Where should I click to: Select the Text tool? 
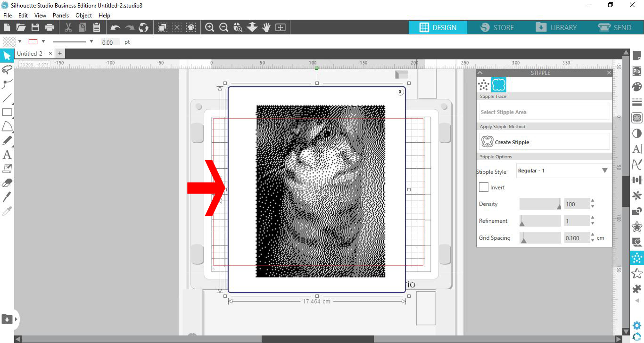click(7, 155)
